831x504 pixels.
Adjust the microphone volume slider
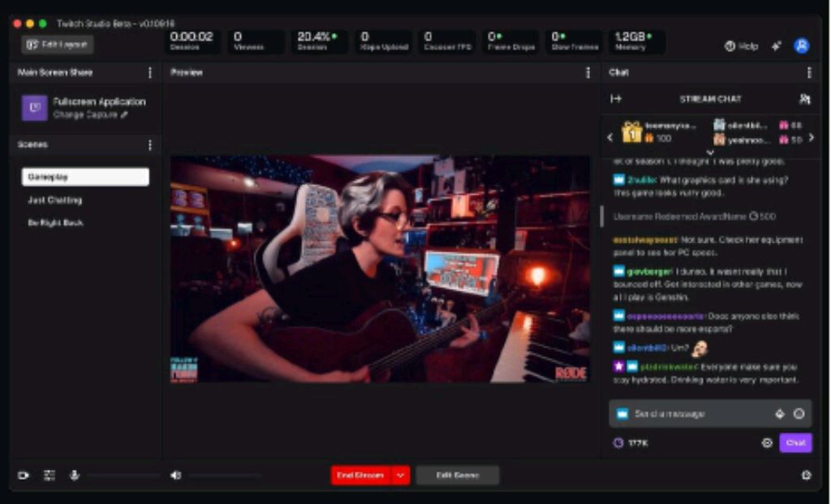coord(124,476)
